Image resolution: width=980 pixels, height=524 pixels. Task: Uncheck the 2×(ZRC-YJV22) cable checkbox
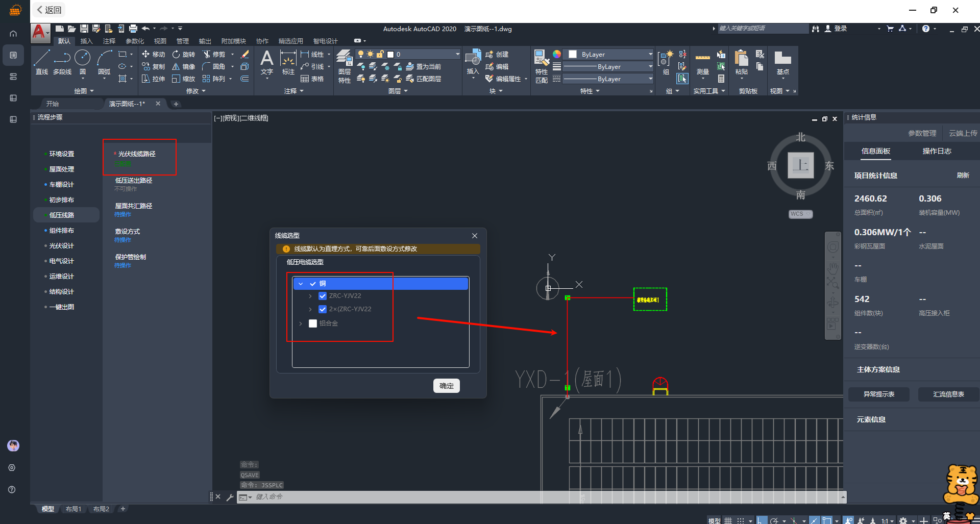tap(323, 309)
